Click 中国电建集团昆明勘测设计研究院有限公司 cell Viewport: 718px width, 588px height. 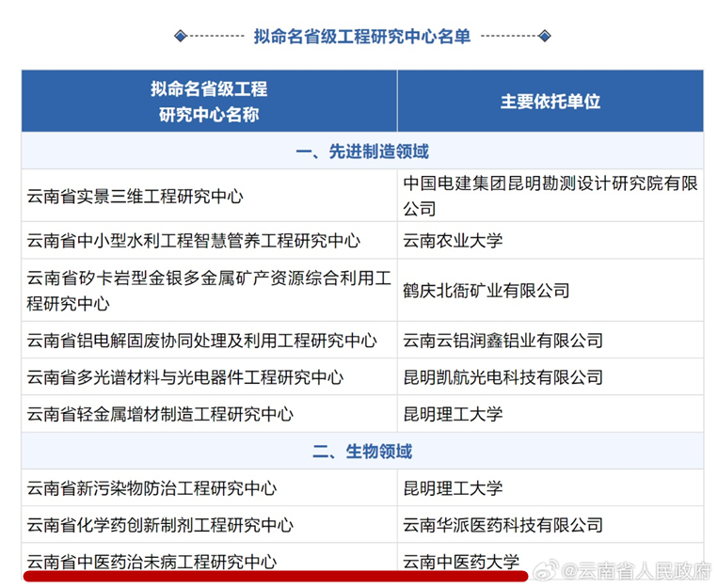click(x=550, y=196)
